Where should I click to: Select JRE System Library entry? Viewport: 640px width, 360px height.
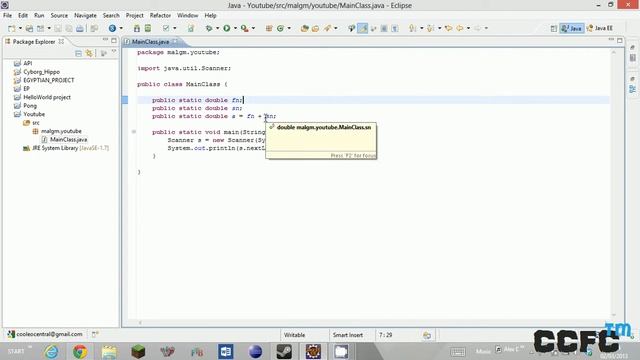[x=71, y=148]
